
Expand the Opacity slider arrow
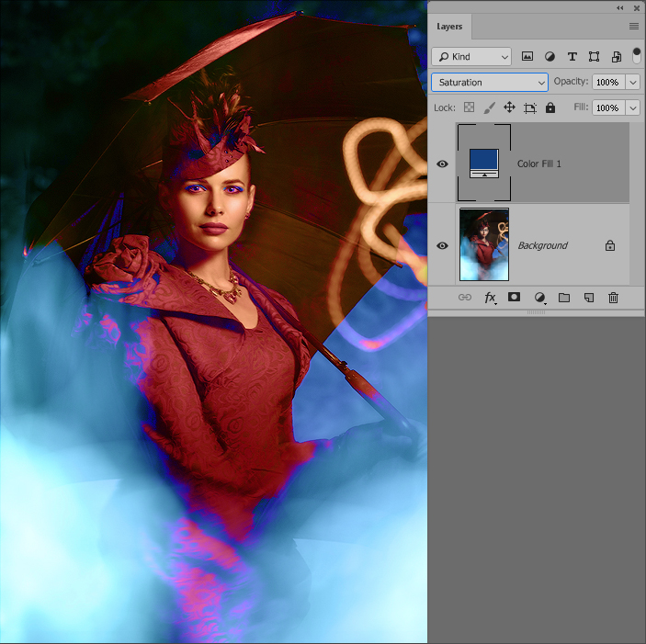(x=633, y=82)
